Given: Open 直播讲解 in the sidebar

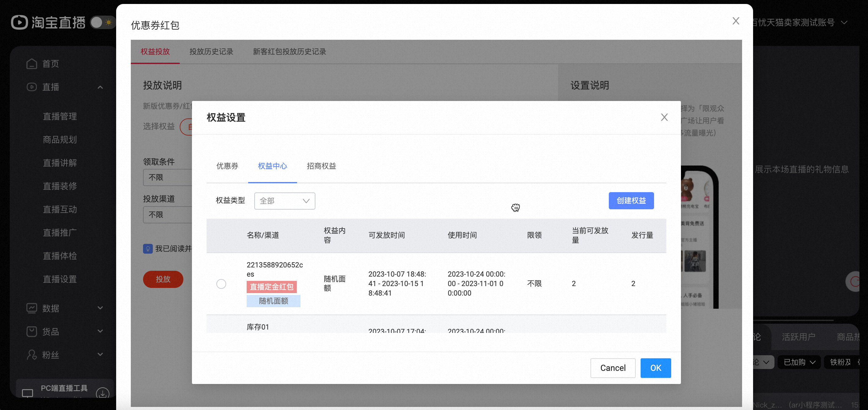Looking at the screenshot, I should [x=60, y=163].
